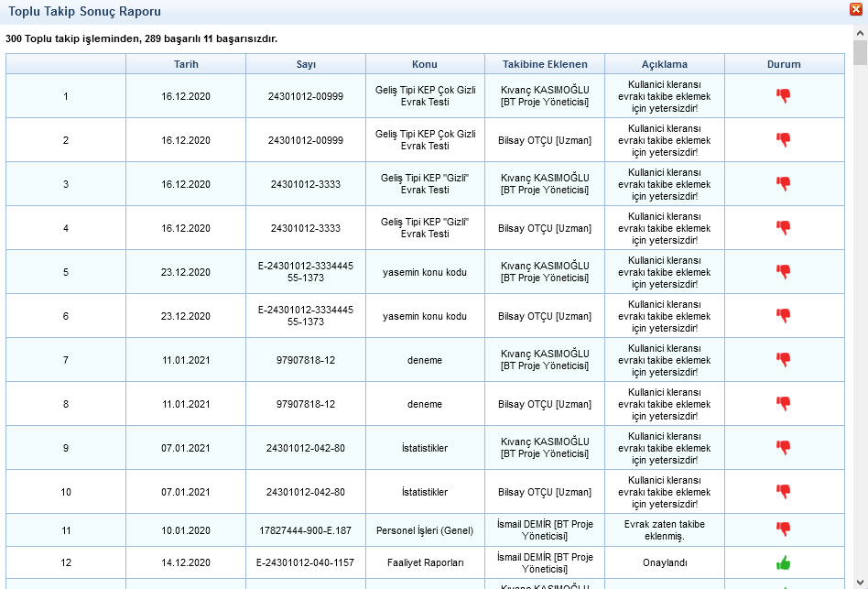The image size is (868, 589).
Task: Click the Takibine Eklenen column header
Action: (545, 64)
